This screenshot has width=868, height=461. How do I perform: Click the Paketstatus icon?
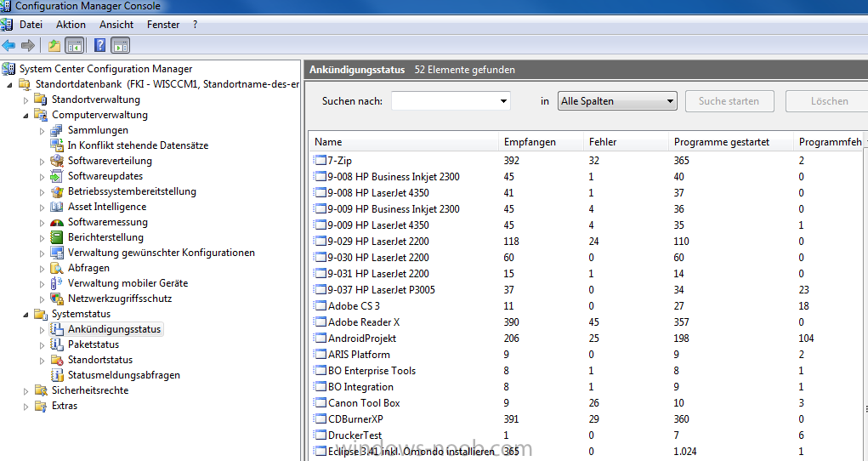[56, 344]
